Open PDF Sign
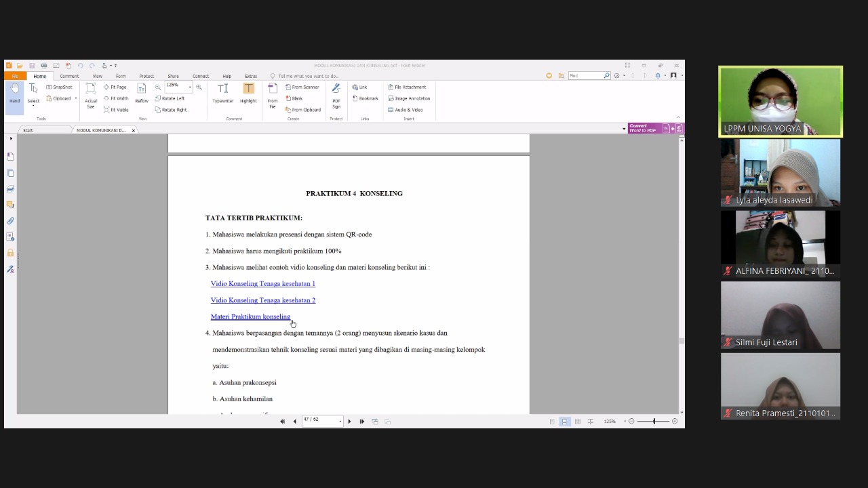This screenshot has width=868, height=488. [336, 96]
